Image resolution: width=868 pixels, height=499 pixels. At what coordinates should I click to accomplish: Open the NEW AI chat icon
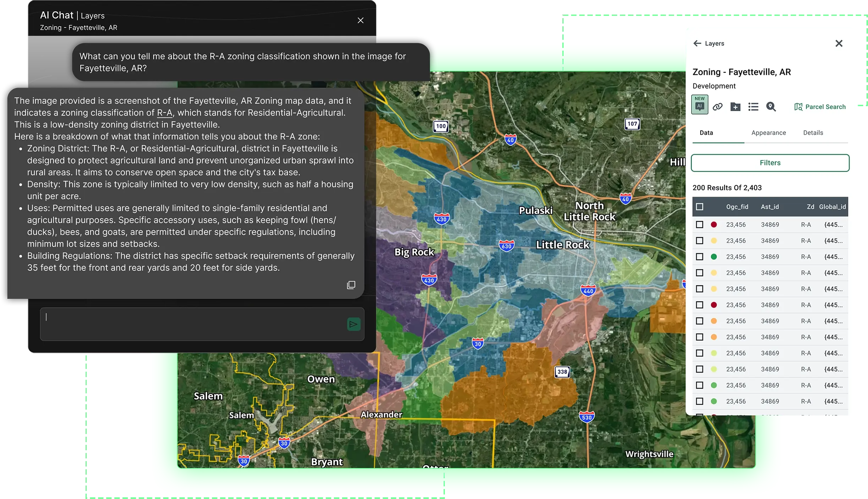coord(699,104)
